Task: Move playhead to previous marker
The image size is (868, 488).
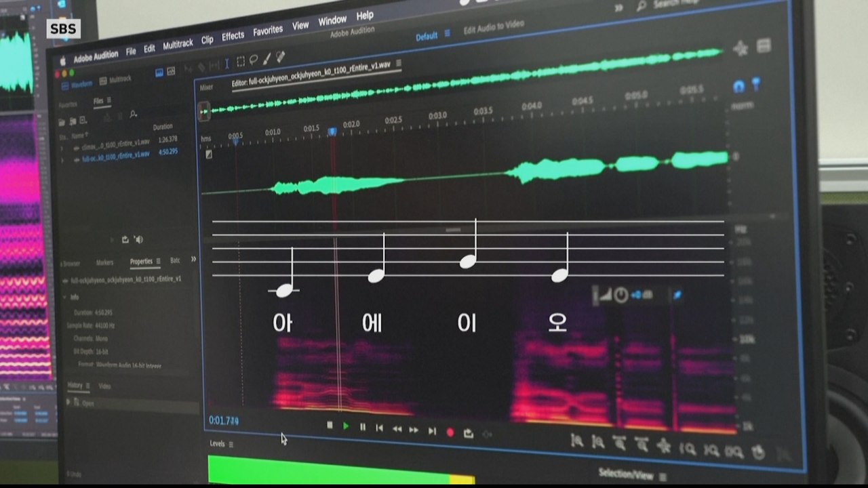Action: tap(379, 428)
